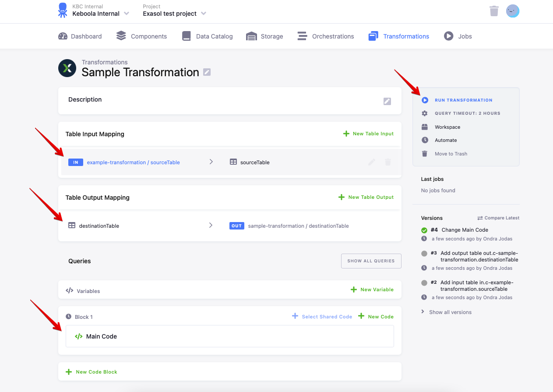This screenshot has height=392, width=553.
Task: Click the Workspace box icon
Action: pos(425,127)
